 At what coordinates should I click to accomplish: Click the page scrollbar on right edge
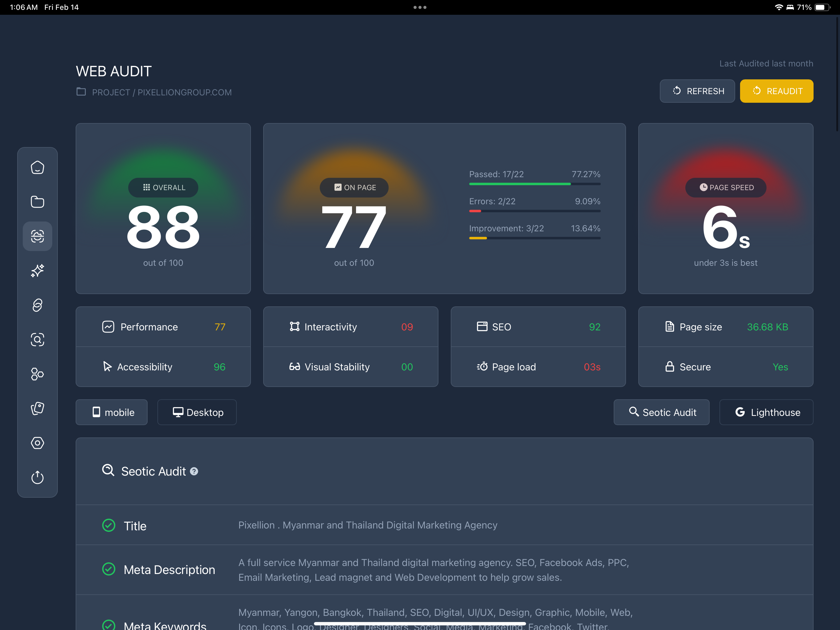point(837,74)
